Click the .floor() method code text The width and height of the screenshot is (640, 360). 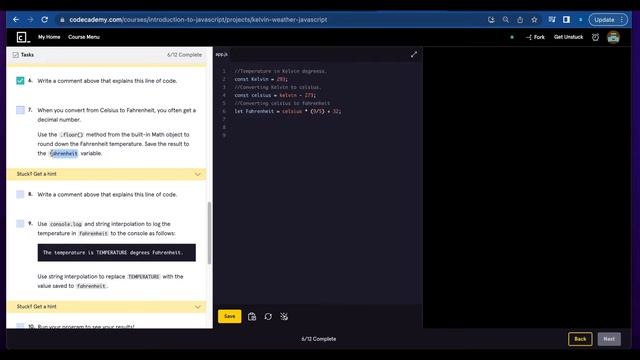(71, 135)
